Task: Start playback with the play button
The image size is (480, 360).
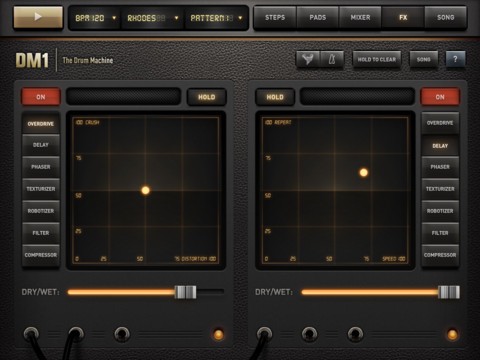Action: pos(38,17)
